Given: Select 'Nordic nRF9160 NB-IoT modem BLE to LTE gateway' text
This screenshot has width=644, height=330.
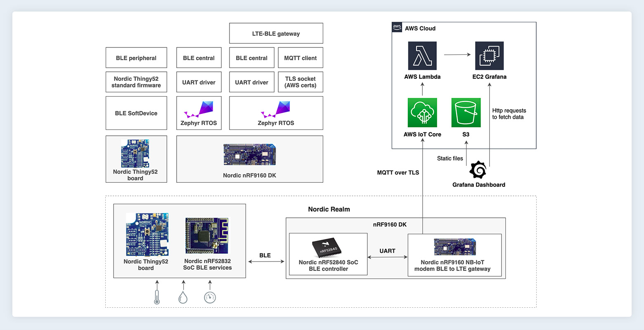Looking at the screenshot, I should tap(452, 266).
